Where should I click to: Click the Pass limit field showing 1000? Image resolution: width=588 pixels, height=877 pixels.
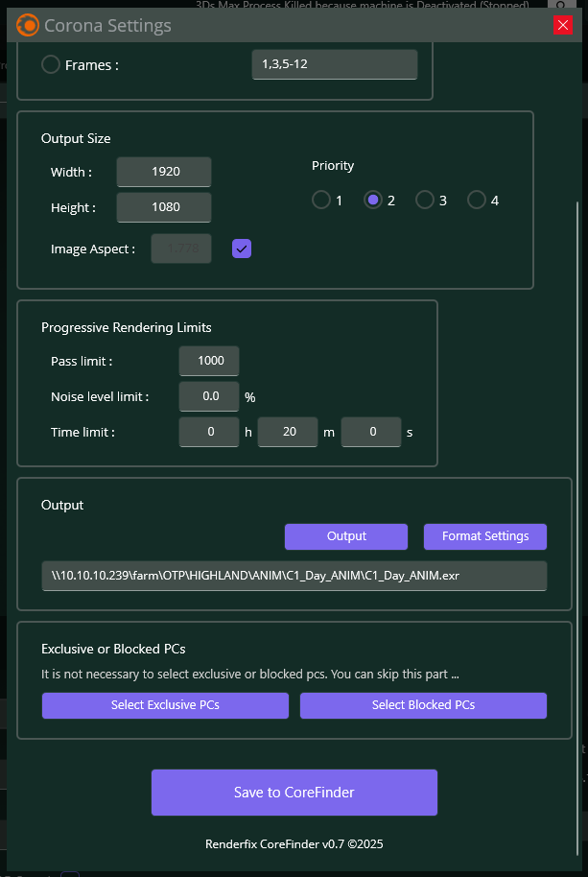pos(208,361)
